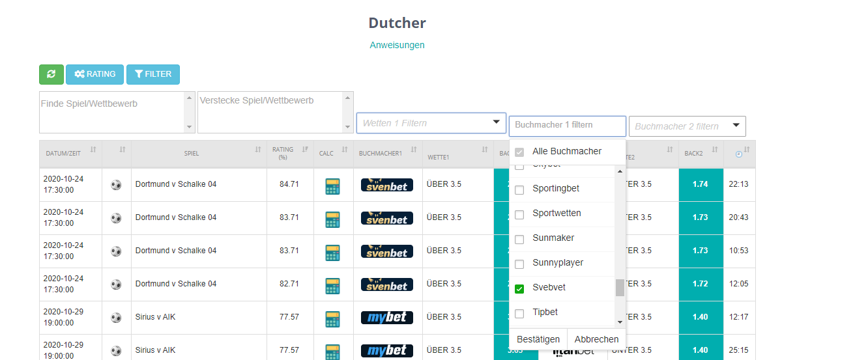
Task: Click svenbet logo in row timed 10:53
Action: [387, 251]
